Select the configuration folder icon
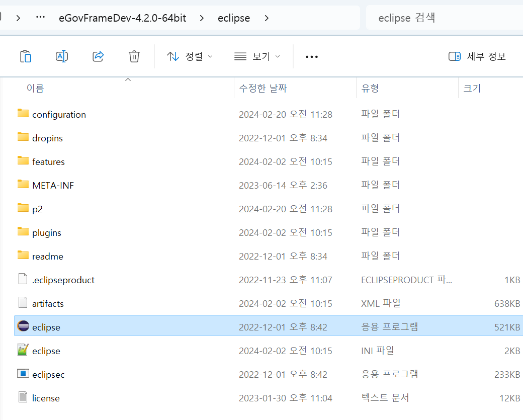523x420 pixels. [x=23, y=114]
